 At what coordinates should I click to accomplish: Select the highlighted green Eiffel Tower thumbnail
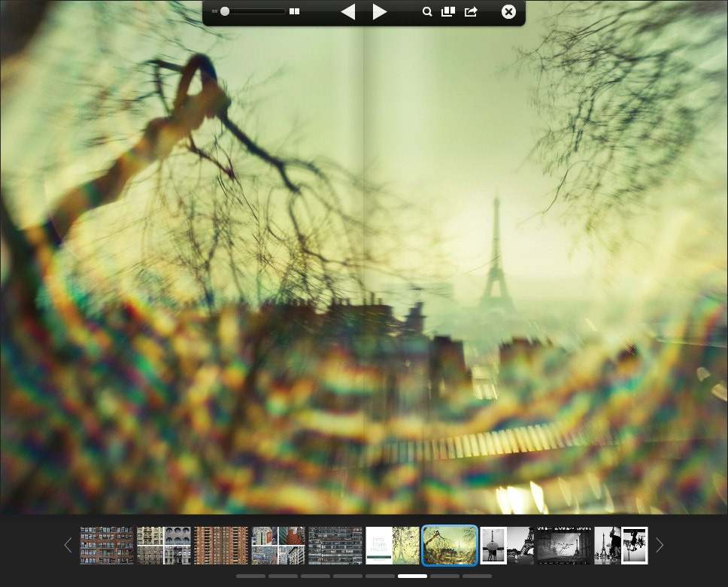(450, 546)
